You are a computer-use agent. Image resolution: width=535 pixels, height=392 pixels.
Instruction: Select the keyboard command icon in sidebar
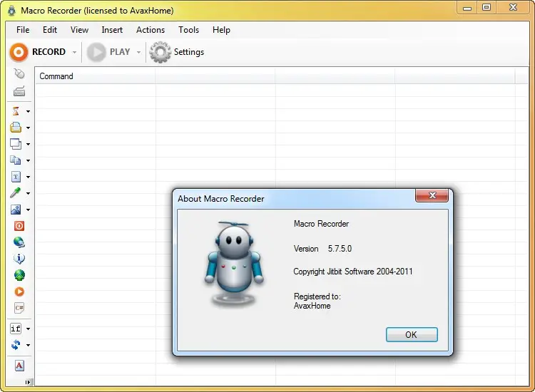click(x=19, y=91)
